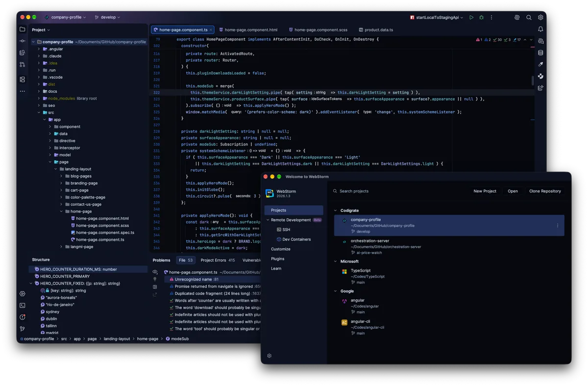Click the red error count indicator in editor
The image size is (588, 386).
(479, 40)
